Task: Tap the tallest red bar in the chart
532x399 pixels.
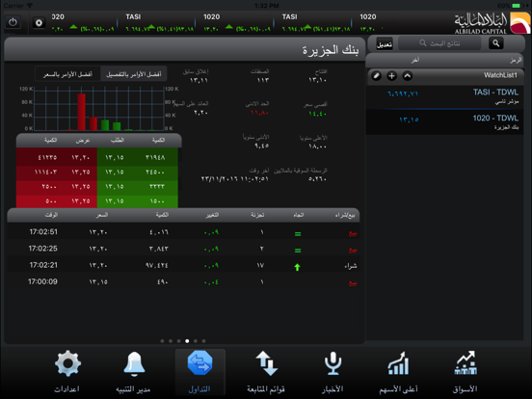Action: pos(81,112)
